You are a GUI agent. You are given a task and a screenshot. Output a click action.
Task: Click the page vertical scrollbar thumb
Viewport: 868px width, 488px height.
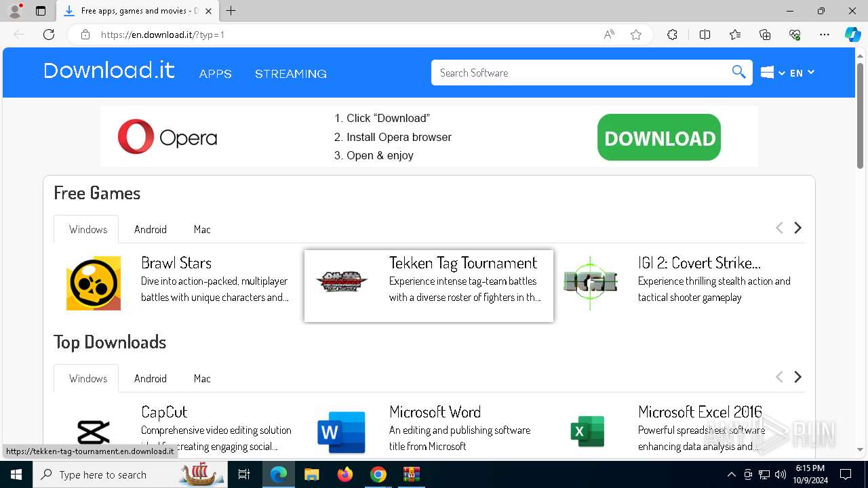click(860, 115)
